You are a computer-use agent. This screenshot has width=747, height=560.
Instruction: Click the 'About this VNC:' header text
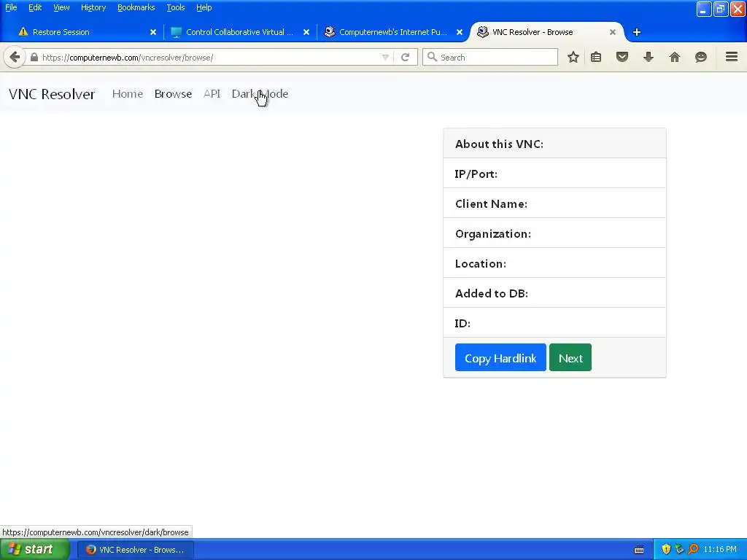[499, 144]
